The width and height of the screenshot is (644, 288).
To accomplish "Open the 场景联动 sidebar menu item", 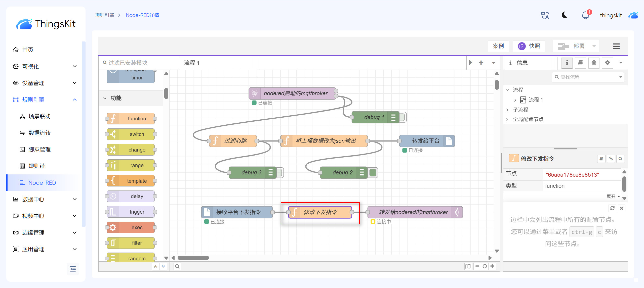I will (39, 116).
